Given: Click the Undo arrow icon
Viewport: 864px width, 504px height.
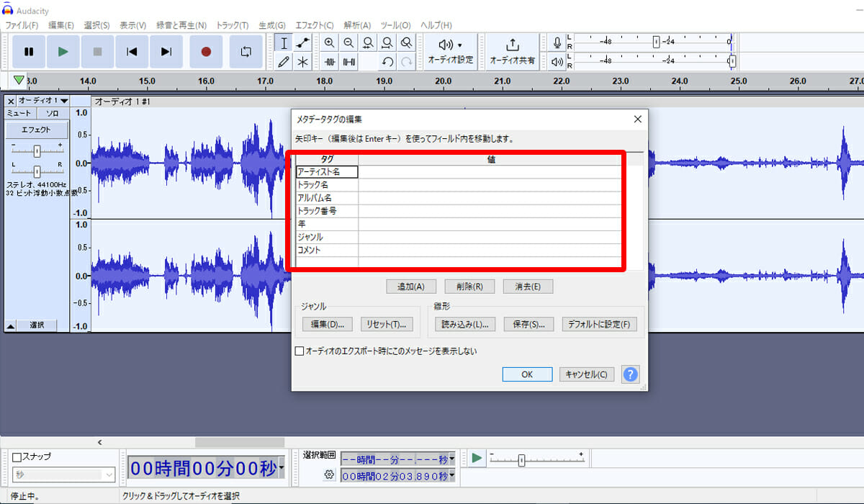Looking at the screenshot, I should [387, 62].
